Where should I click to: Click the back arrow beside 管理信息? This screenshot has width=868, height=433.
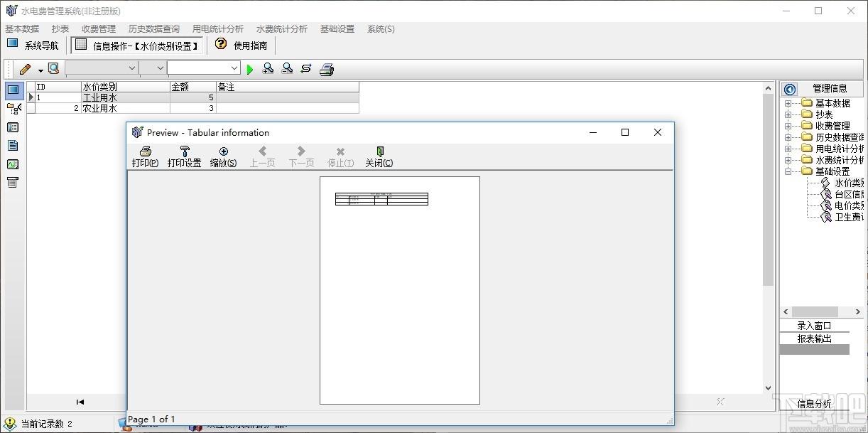pyautogui.click(x=790, y=89)
